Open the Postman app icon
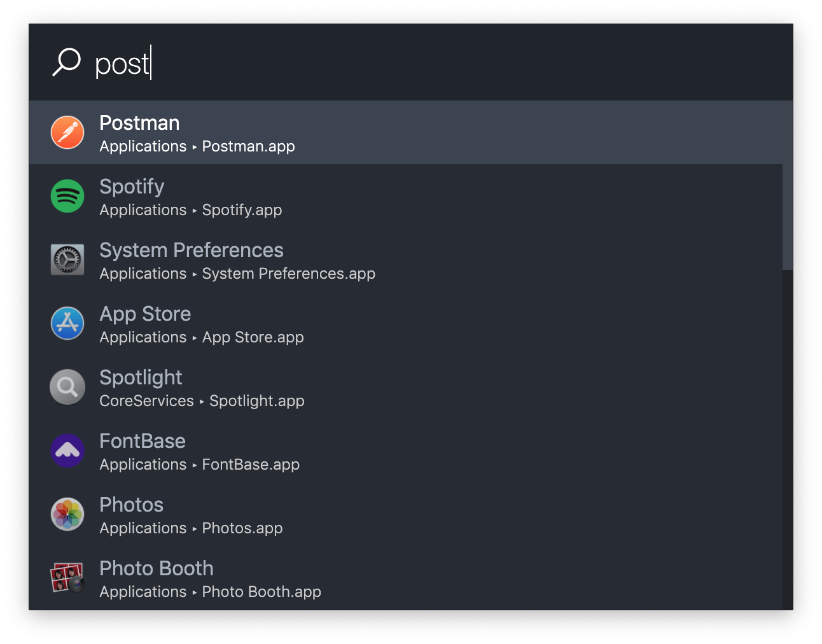The image size is (822, 644). [x=67, y=132]
